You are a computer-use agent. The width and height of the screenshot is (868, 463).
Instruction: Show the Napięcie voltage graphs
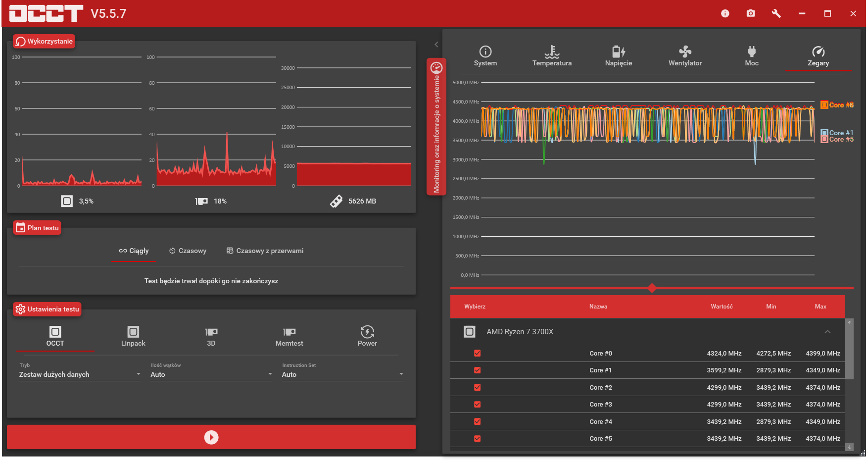(x=619, y=56)
